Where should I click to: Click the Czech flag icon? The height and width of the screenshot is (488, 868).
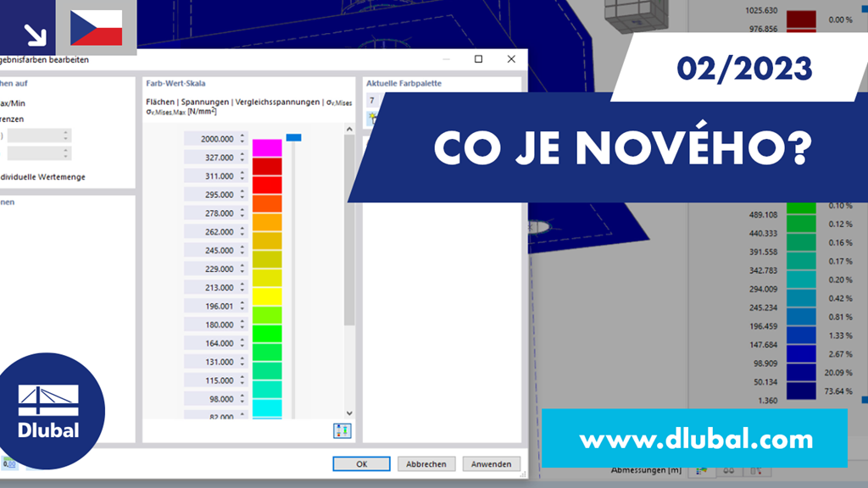(x=97, y=28)
